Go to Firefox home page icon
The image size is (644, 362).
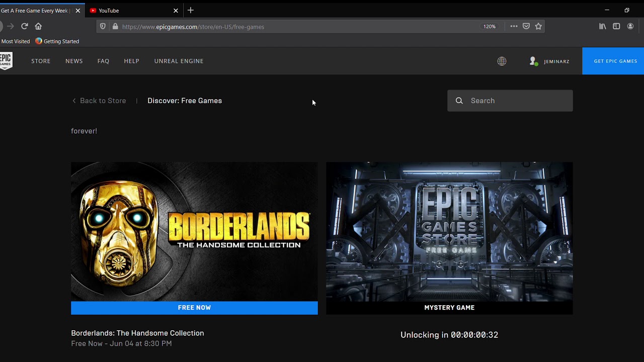click(x=38, y=26)
